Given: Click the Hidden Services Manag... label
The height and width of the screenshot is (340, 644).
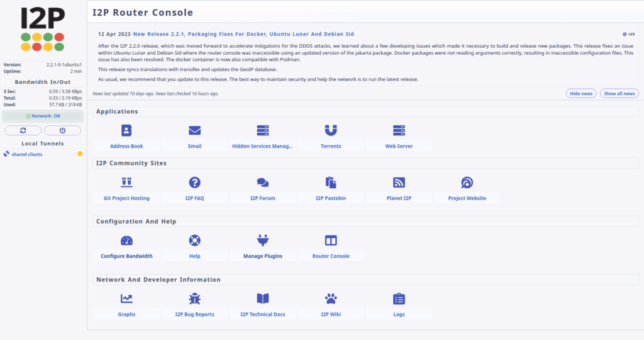Looking at the screenshot, I should (262, 146).
